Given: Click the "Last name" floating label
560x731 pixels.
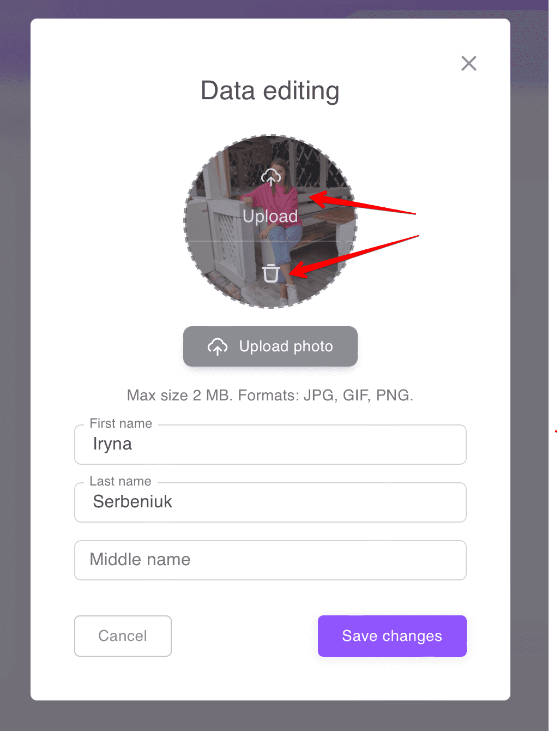Looking at the screenshot, I should 120,481.
